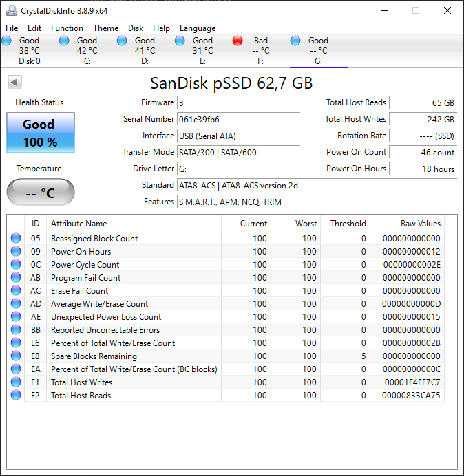Image resolution: width=464 pixels, height=476 pixels.
Task: Select the G: drive status orb
Action: [x=295, y=41]
